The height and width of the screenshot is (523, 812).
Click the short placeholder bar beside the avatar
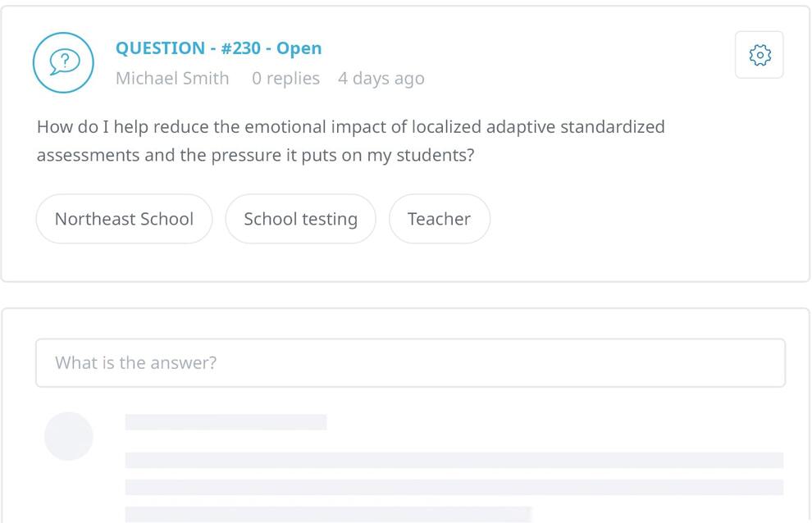226,422
